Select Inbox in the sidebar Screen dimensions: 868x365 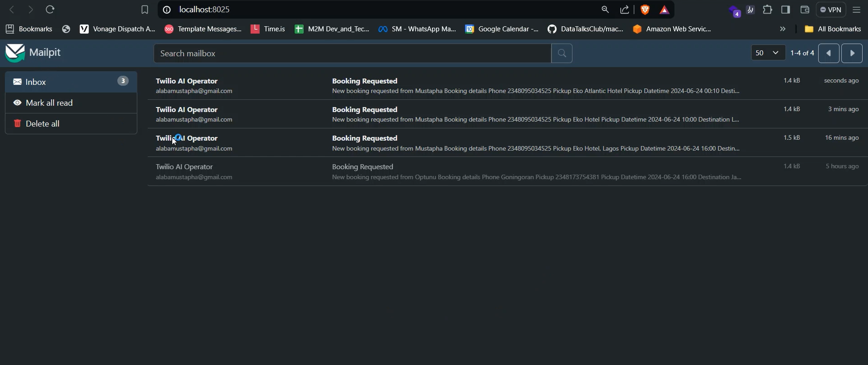pyautogui.click(x=71, y=82)
